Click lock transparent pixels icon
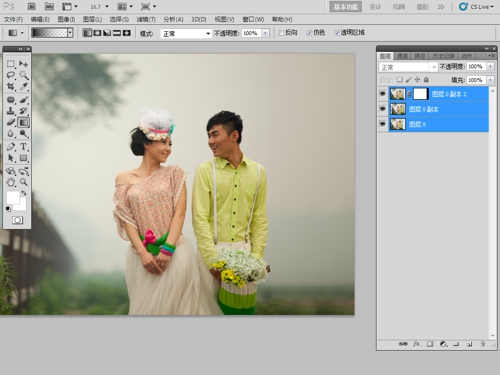The image size is (500, 375). [x=400, y=80]
